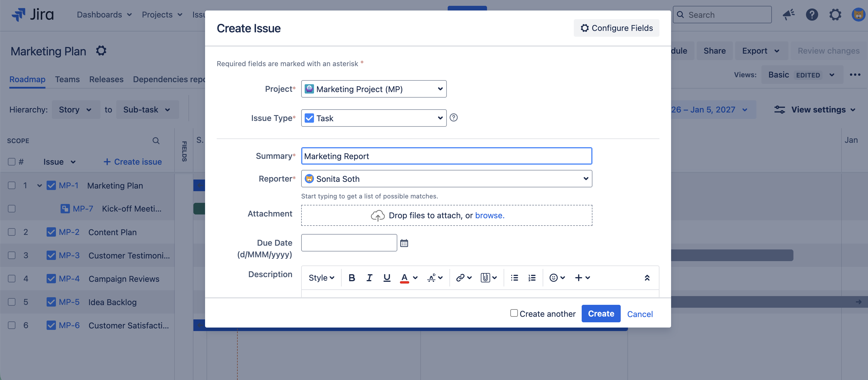The width and height of the screenshot is (868, 380).
Task: Click the Jira logo
Action: point(33,15)
